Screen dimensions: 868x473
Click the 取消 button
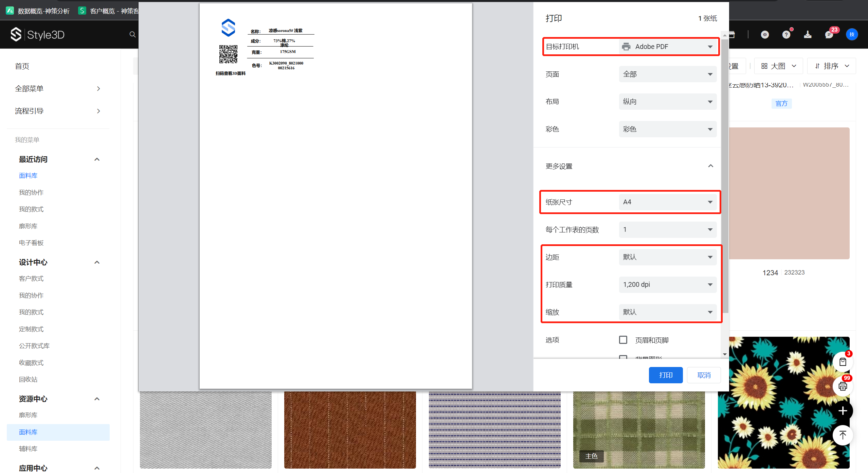pos(704,375)
